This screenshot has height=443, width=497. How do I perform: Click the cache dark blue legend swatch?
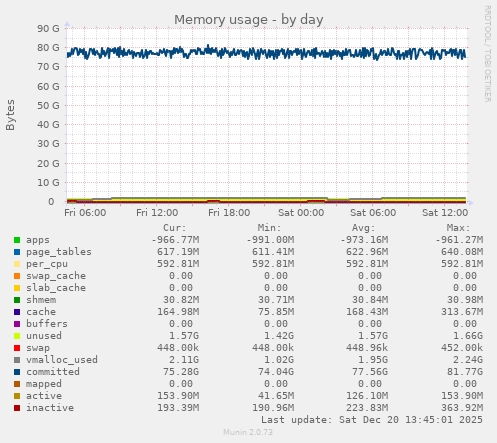click(x=17, y=312)
